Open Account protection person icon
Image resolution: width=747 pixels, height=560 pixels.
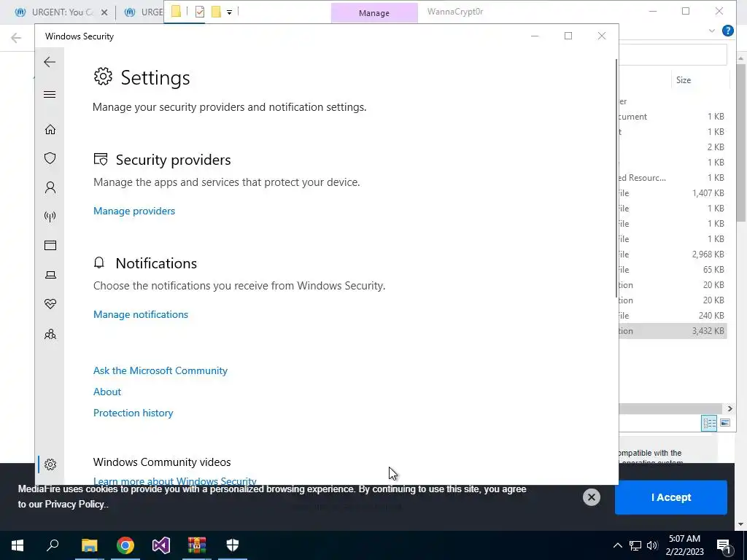coord(50,187)
